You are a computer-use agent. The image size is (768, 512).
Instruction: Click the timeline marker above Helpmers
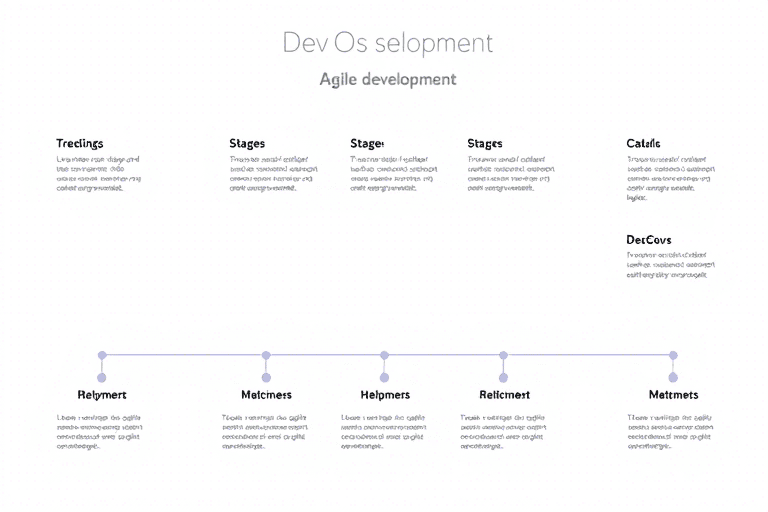point(384,355)
